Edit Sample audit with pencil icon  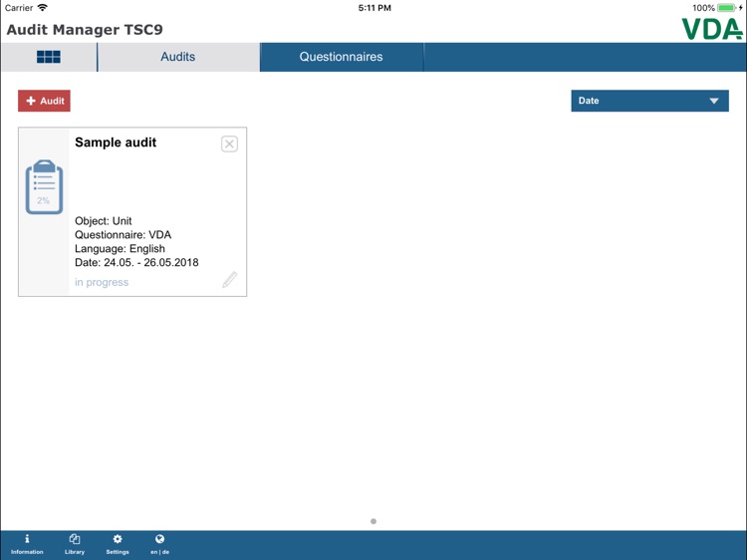[230, 280]
